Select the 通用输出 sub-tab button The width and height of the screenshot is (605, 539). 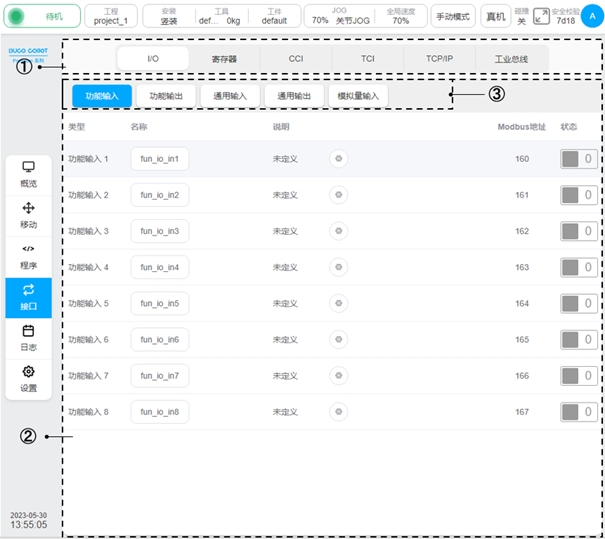[x=294, y=95]
